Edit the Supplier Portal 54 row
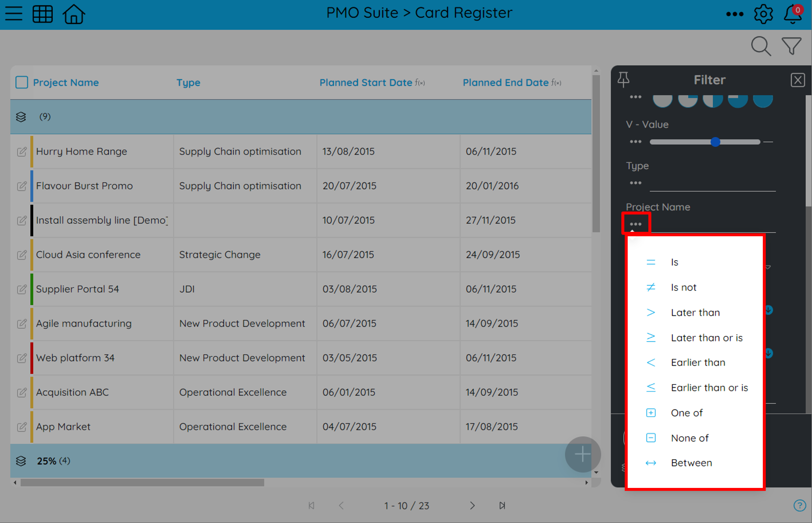 pos(22,289)
